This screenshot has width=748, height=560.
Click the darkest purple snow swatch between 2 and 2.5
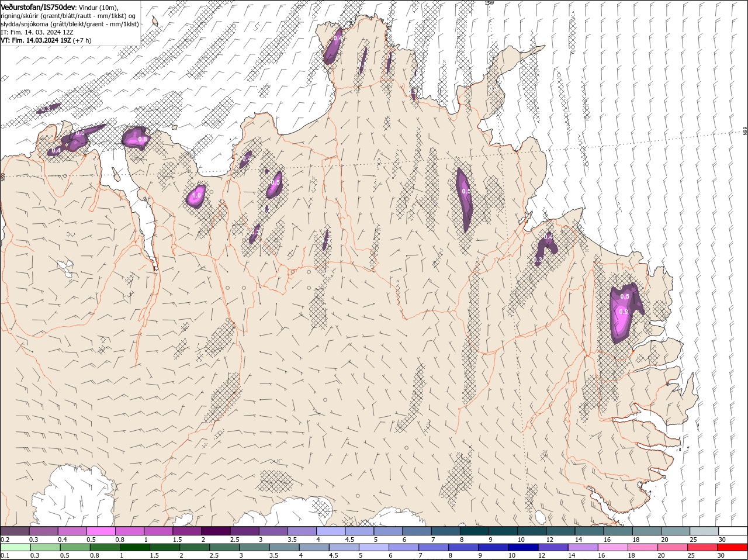click(215, 531)
